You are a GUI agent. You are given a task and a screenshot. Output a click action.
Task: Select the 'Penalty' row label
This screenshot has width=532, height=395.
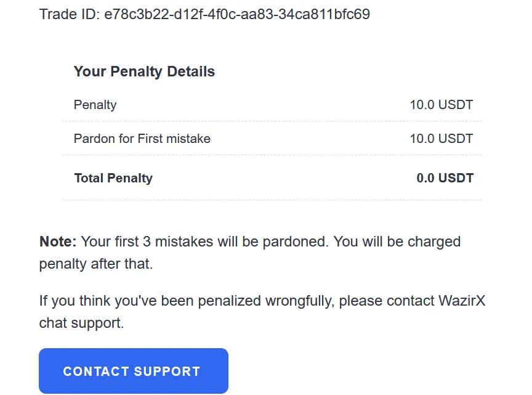(x=95, y=105)
